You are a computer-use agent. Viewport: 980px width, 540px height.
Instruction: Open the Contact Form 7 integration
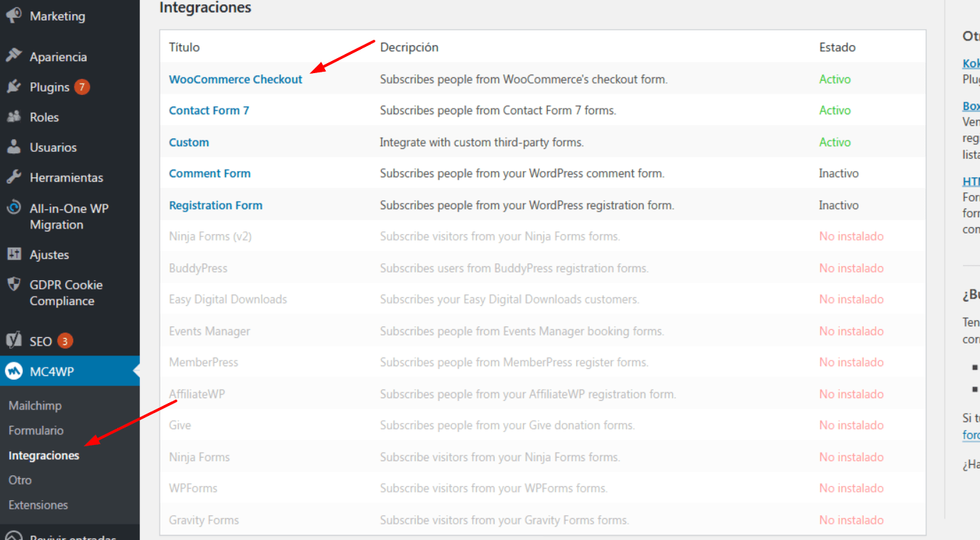point(209,110)
